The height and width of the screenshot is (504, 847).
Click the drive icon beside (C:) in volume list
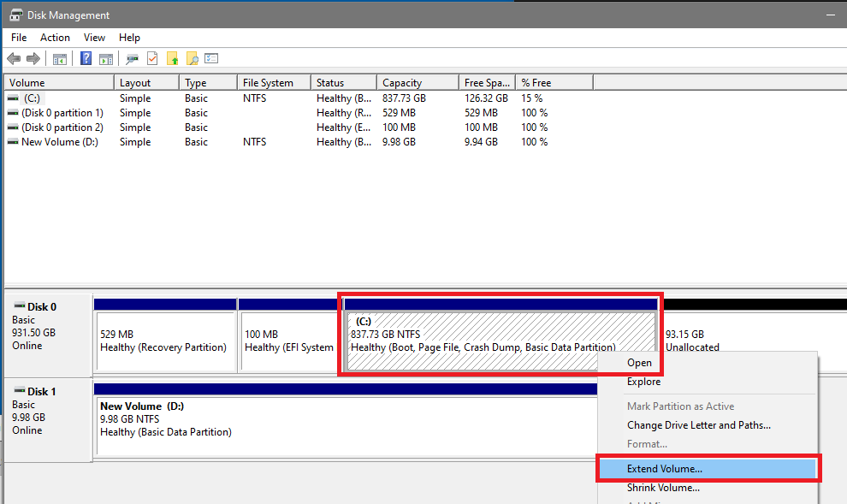coord(13,98)
